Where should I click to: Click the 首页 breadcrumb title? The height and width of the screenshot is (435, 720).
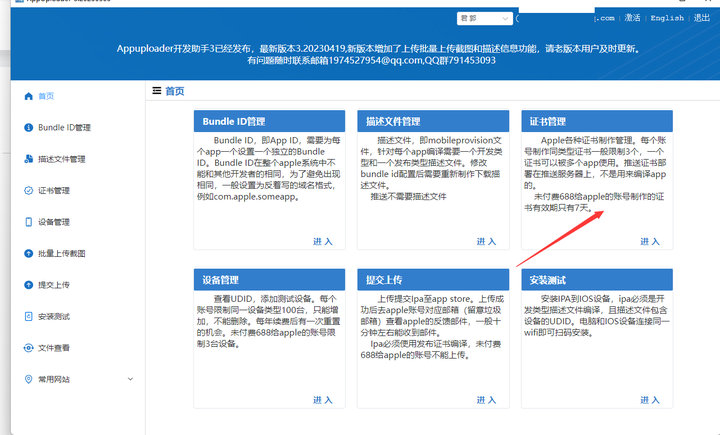[x=174, y=91]
